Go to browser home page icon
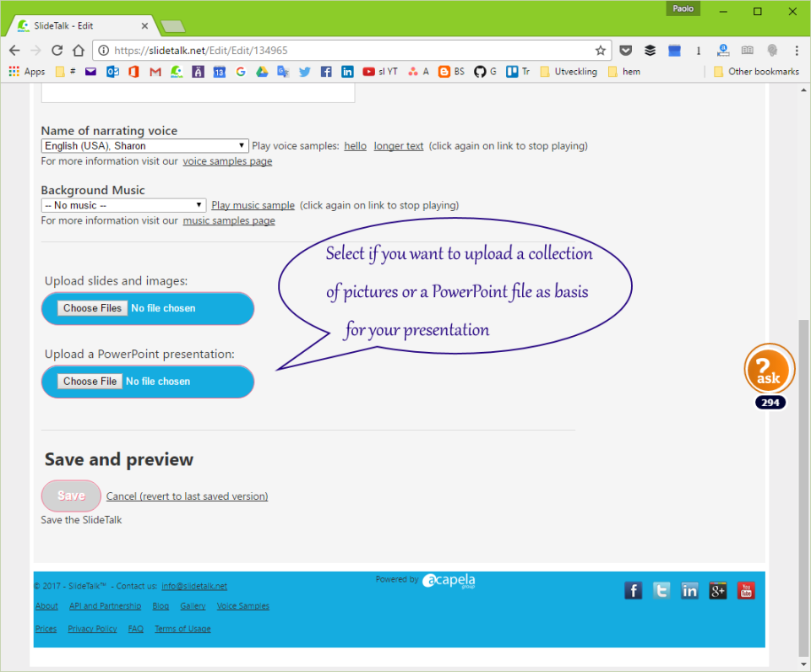This screenshot has width=811, height=672. pos(78,50)
